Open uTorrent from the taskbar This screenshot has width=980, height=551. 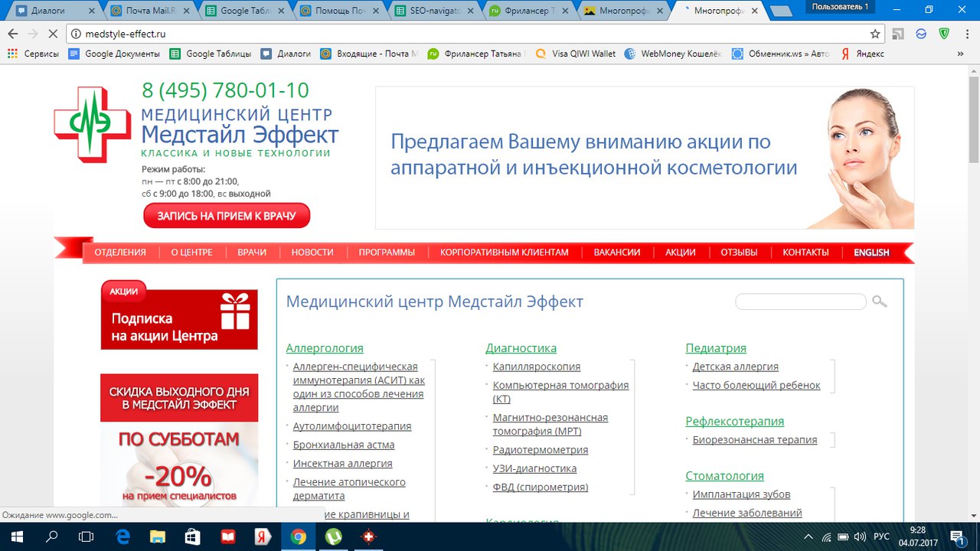click(334, 536)
